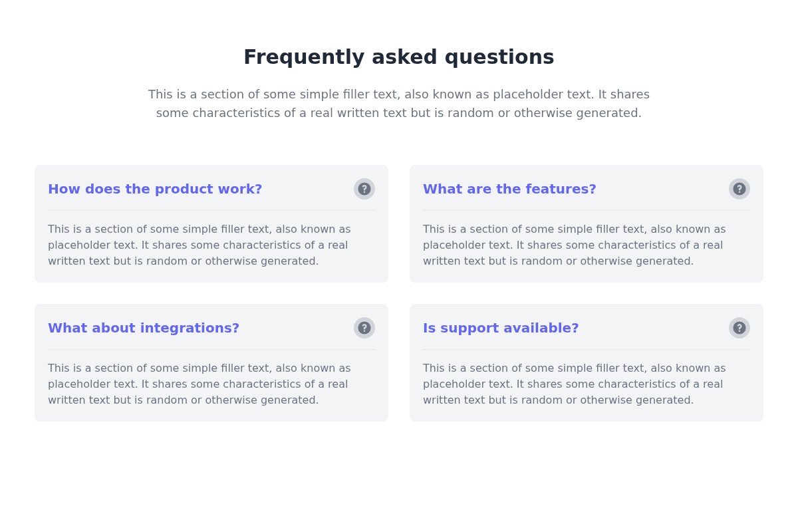This screenshot has height=532, width=798.
Task: Expand the "What are the features?" question
Action: (x=509, y=189)
